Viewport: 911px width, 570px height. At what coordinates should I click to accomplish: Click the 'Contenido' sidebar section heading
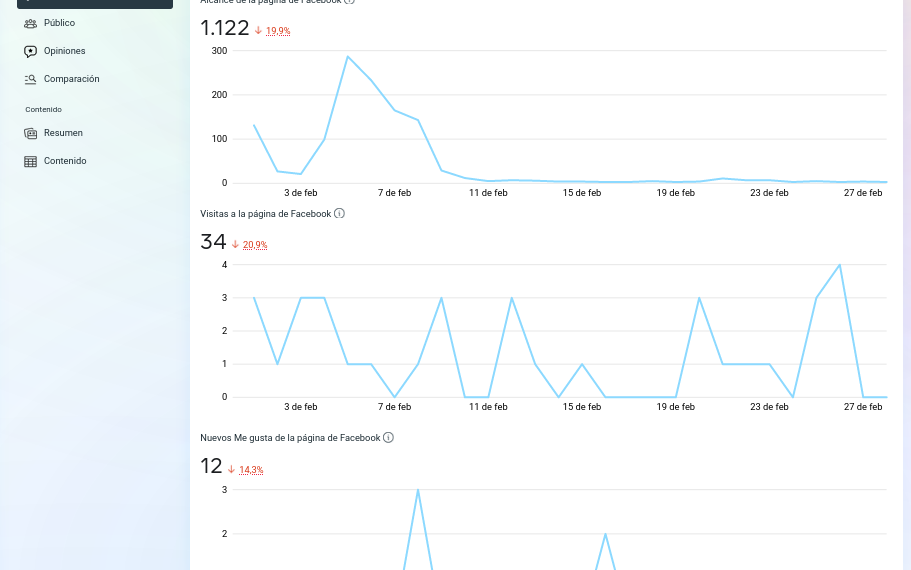click(x=44, y=109)
